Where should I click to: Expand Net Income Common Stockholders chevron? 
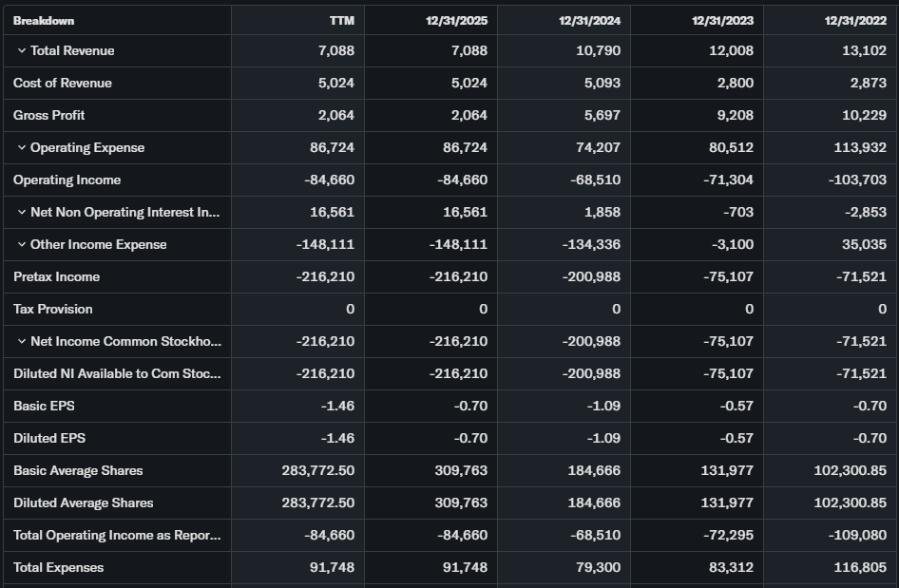pos(21,341)
